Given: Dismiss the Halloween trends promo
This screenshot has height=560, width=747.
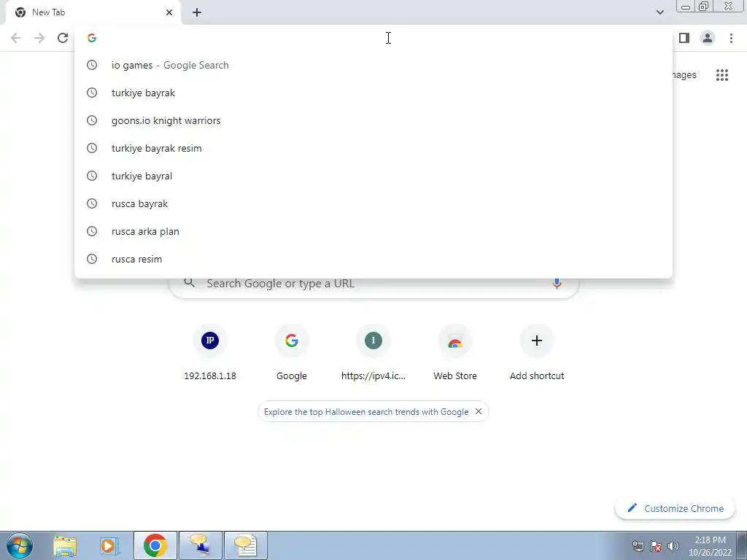Looking at the screenshot, I should [x=479, y=411].
